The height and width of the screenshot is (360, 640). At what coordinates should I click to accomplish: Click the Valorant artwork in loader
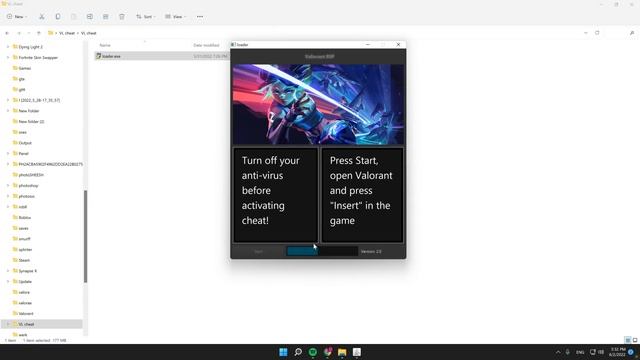[318, 104]
